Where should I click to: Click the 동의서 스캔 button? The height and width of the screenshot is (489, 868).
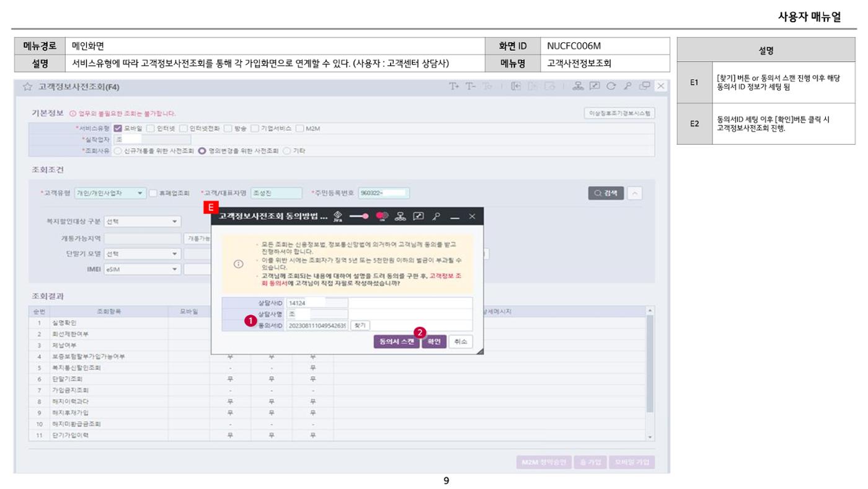(396, 342)
